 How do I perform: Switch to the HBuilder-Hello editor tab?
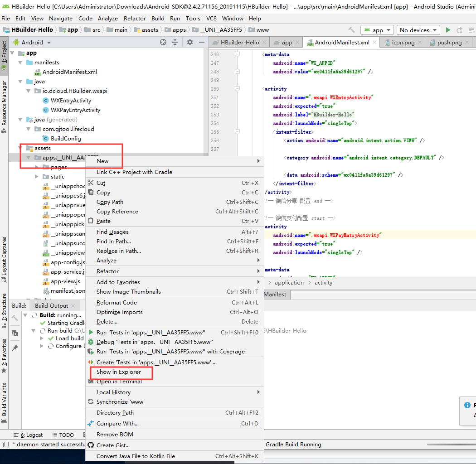tap(239, 42)
